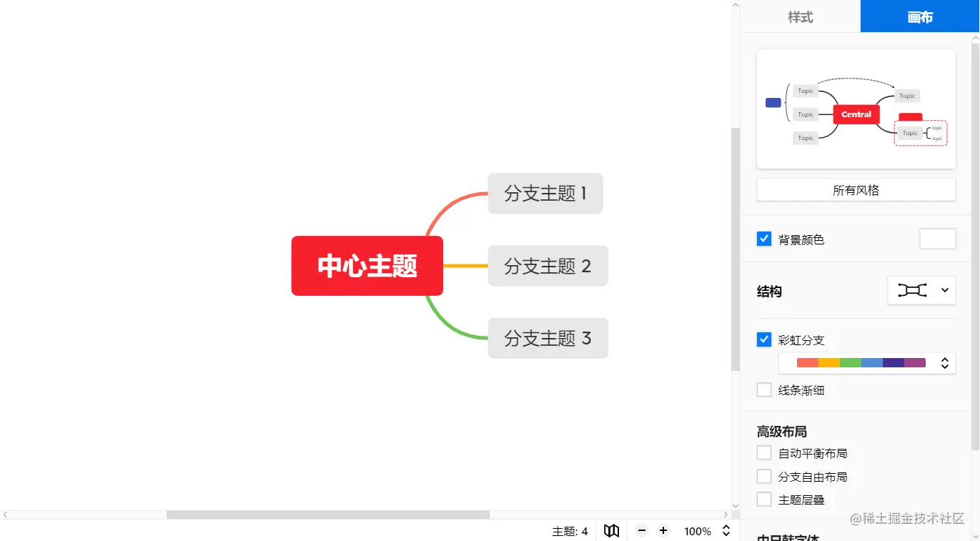Switch to the 画布 tab
Screen dimensions: 980x541
click(920, 16)
